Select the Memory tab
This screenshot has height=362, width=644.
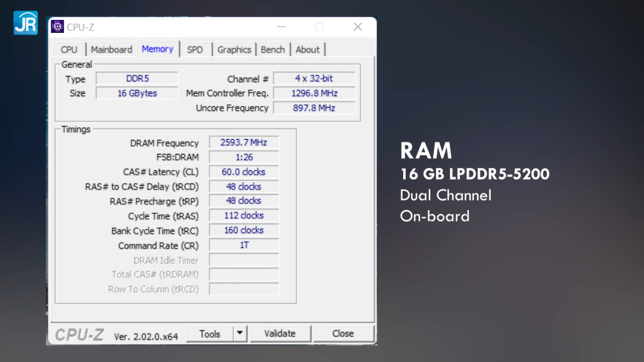pyautogui.click(x=157, y=49)
